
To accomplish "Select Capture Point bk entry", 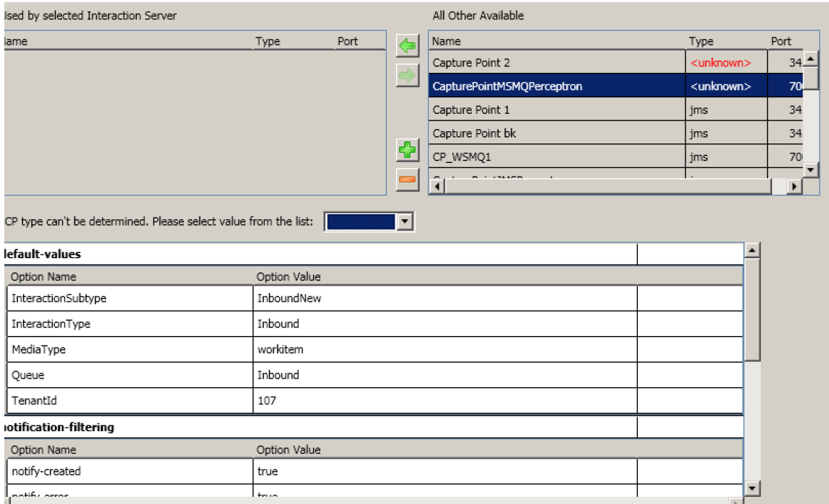I will point(556,133).
